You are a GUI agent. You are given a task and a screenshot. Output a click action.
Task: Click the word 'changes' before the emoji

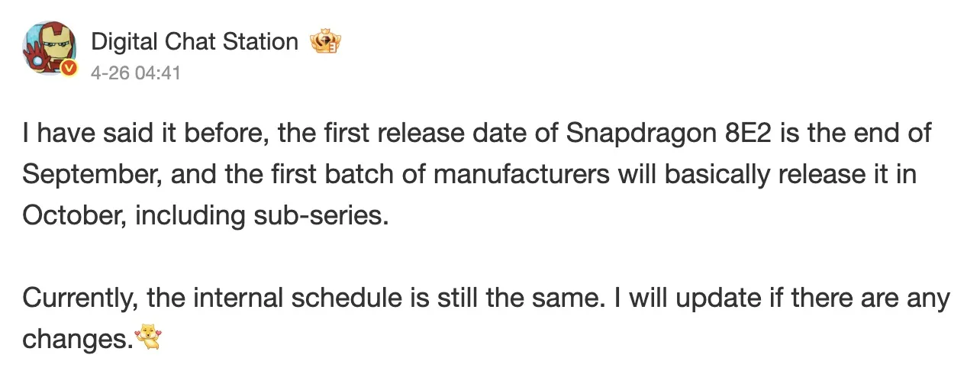pyautogui.click(x=73, y=340)
